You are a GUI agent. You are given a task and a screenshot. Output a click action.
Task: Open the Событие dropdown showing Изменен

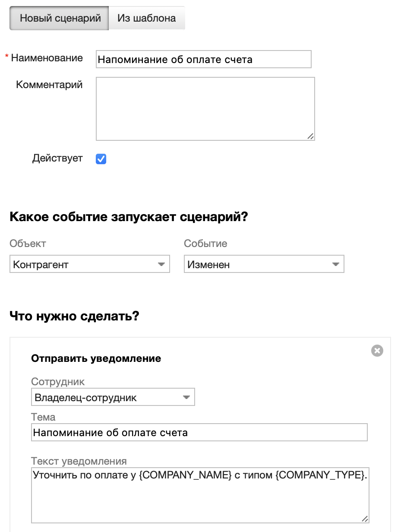[264, 264]
